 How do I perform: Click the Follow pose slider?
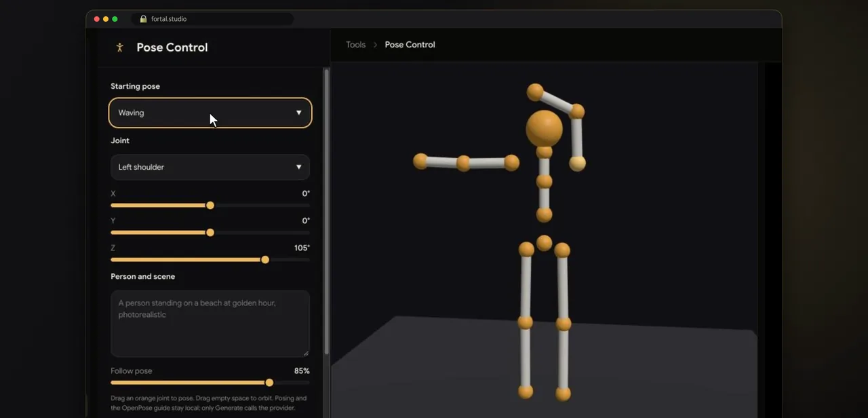click(210, 383)
